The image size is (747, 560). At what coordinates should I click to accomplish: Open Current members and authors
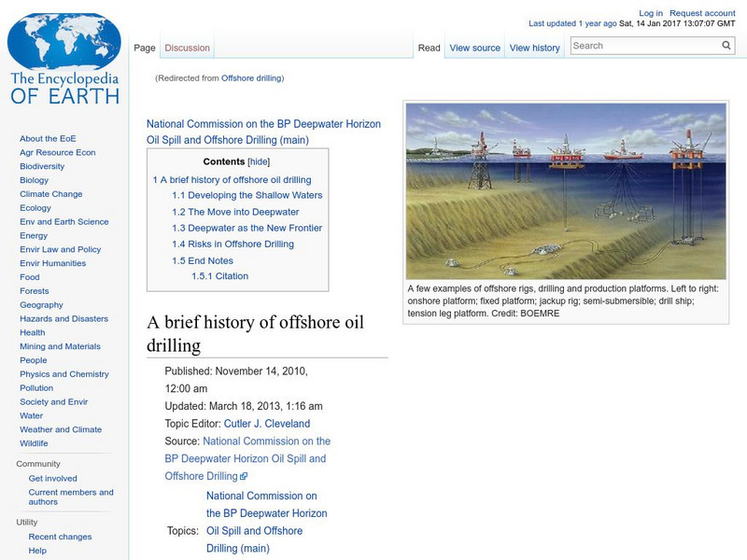(x=71, y=497)
